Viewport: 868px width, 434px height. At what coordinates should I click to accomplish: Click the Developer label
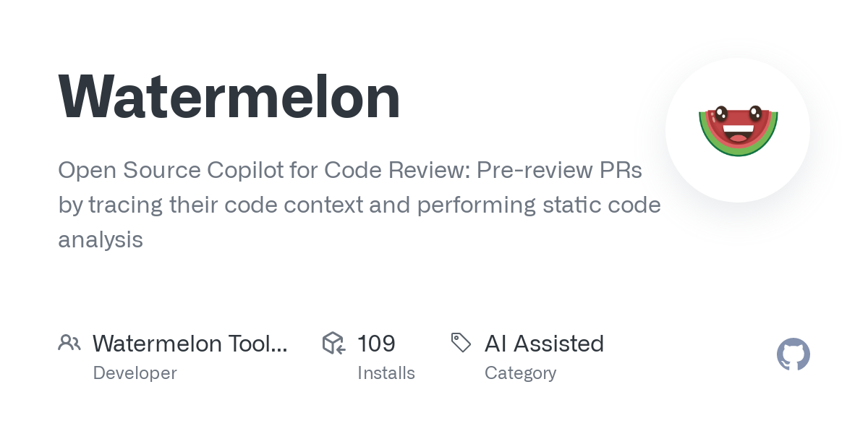(135, 373)
